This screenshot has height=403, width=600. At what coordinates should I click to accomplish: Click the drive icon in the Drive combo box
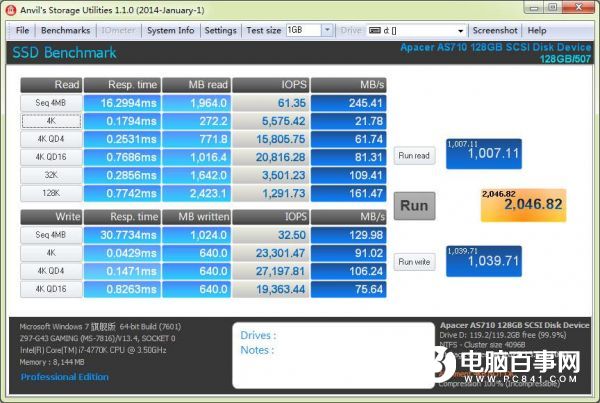click(x=374, y=30)
